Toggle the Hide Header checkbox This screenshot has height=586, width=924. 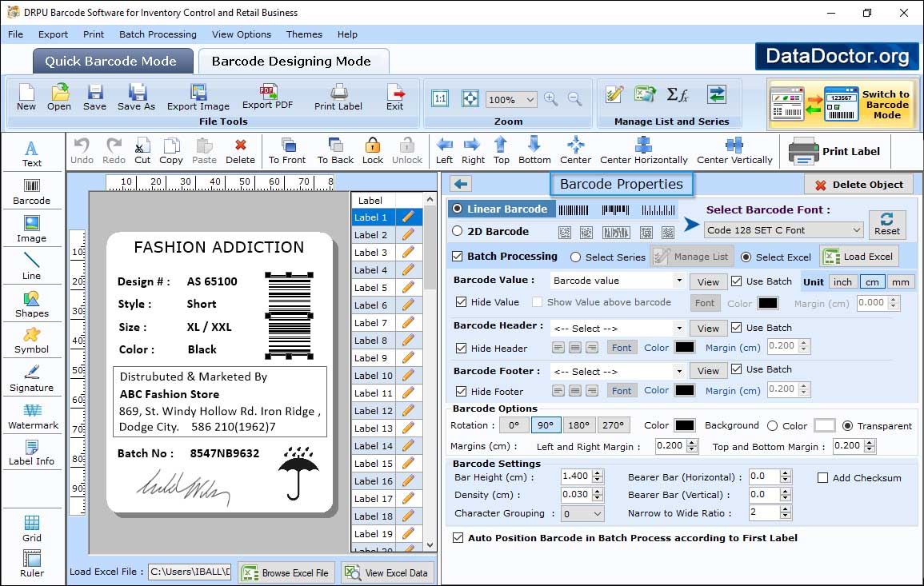coord(462,349)
